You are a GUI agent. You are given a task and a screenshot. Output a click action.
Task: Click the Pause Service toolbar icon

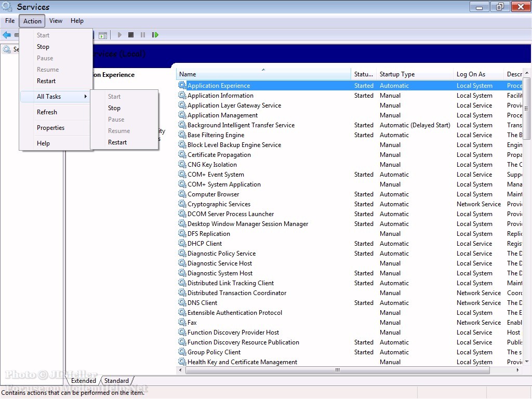143,35
